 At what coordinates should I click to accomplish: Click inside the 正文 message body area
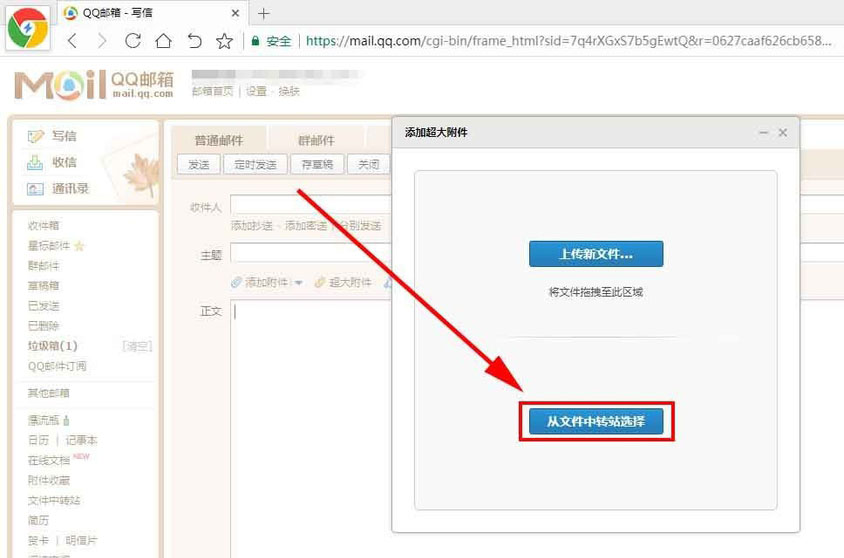312,430
